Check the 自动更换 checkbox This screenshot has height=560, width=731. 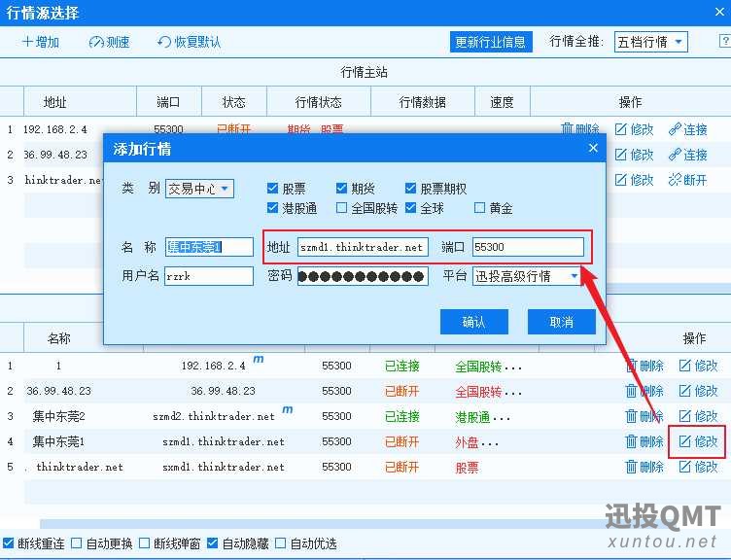click(x=77, y=542)
